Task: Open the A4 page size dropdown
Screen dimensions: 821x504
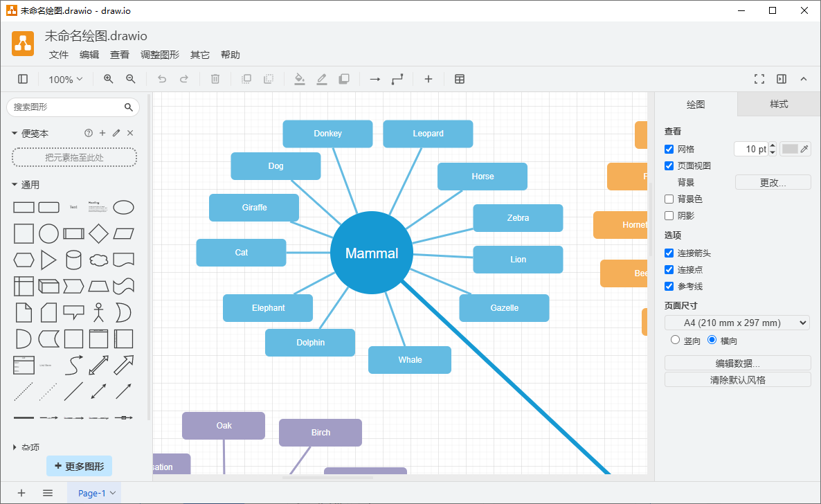Action: click(x=737, y=323)
